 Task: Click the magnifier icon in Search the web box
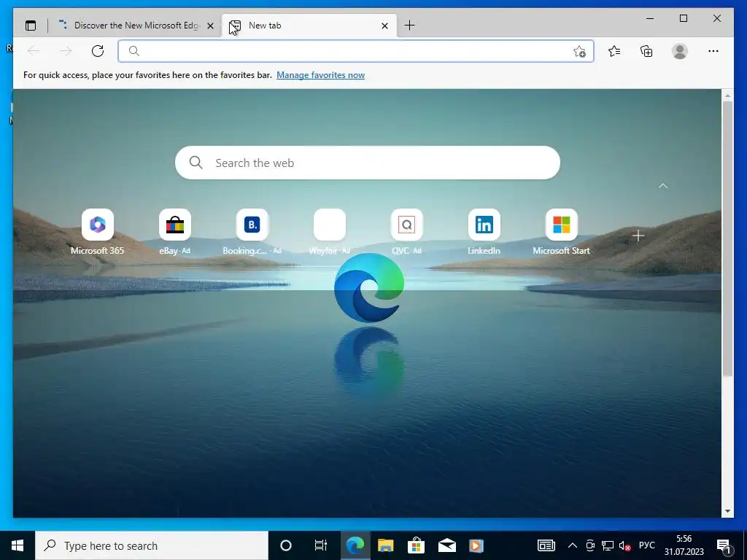196,163
